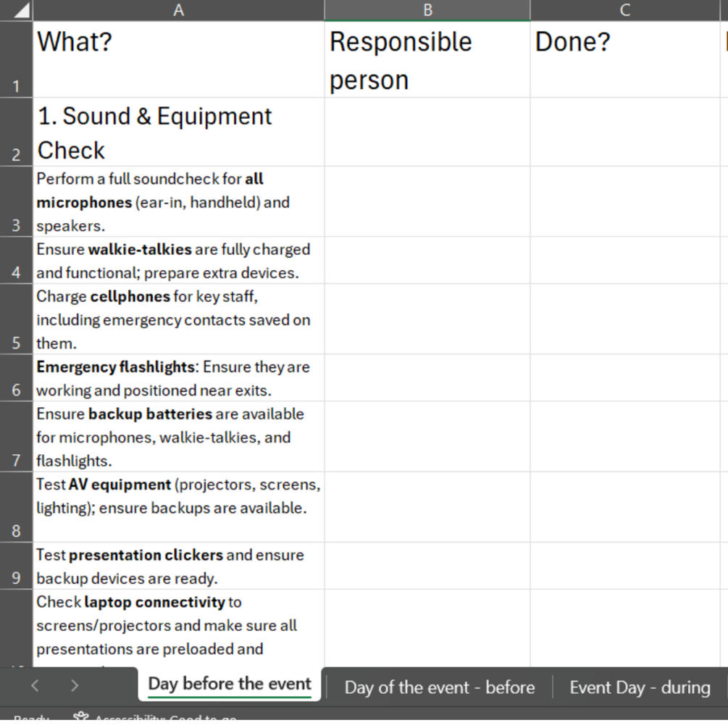Select row 7 header
728x728 pixels.
[16, 436]
